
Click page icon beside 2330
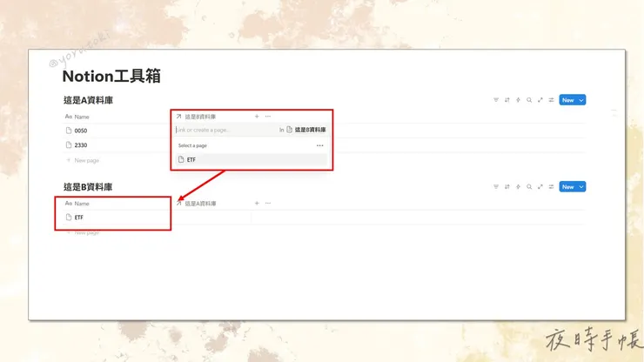coord(69,144)
